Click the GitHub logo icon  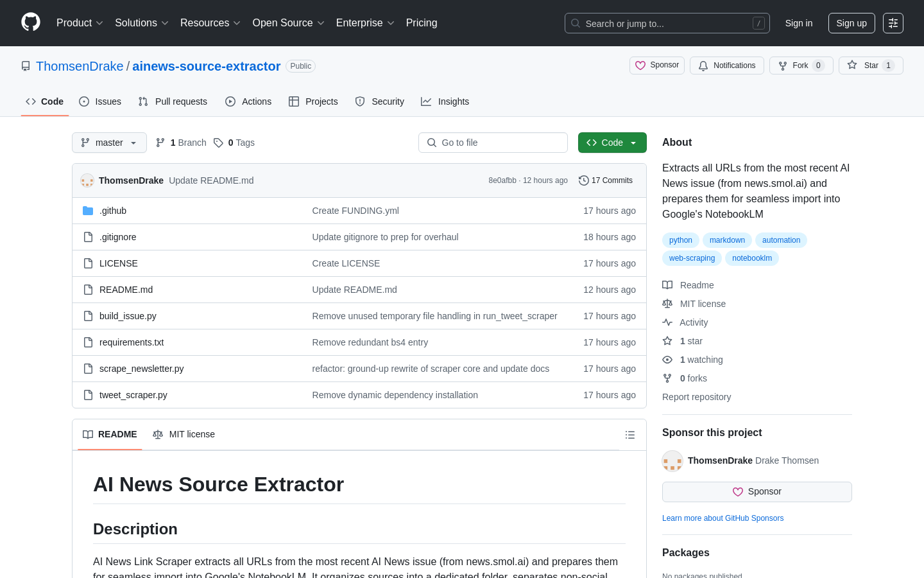point(31,22)
